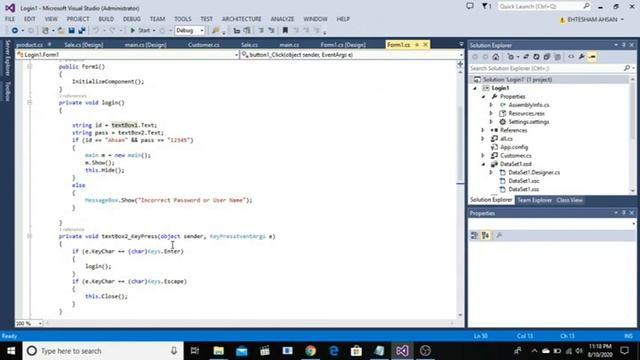Collapse the Login1 project node
The width and height of the screenshot is (640, 360).
coord(475,88)
